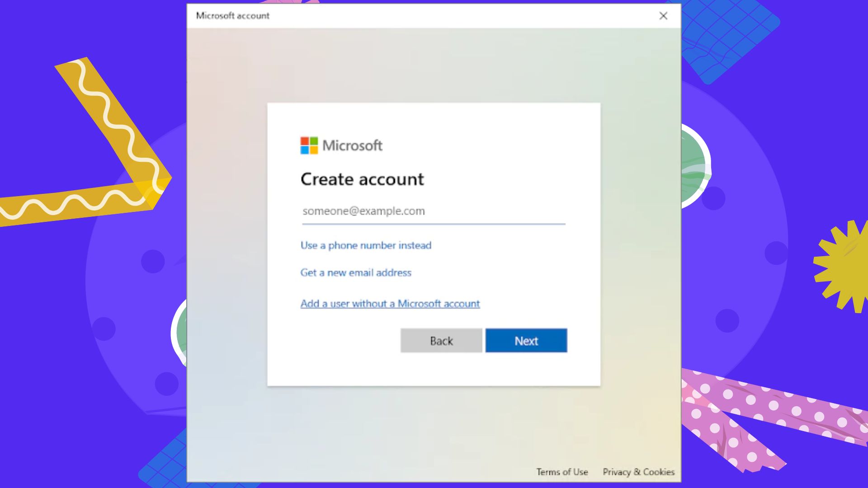Click the Back button
The width and height of the screenshot is (868, 488).
[x=441, y=341]
